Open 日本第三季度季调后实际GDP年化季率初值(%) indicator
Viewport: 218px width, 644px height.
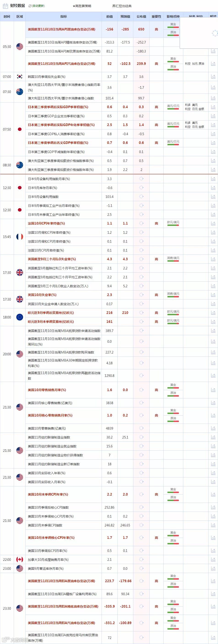(61, 125)
